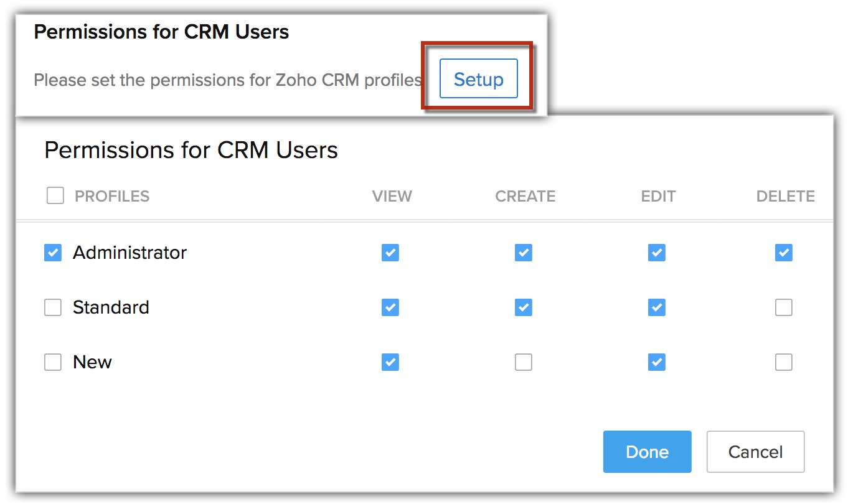This screenshot has width=853, height=504.
Task: Enable Create permission for New profile
Action: pos(524,362)
